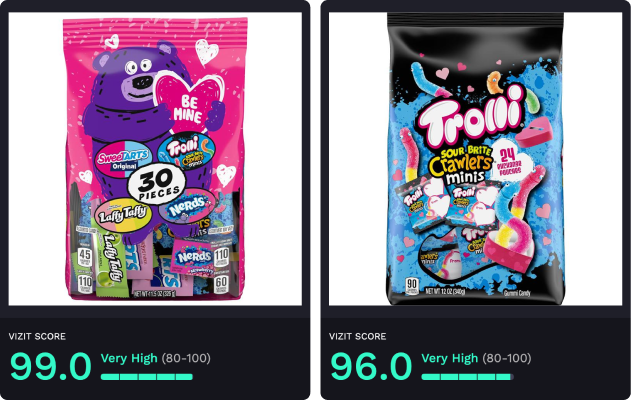The image size is (631, 400).
Task: Click the SweeTarts Original logo on pink bag
Action: coord(124,159)
